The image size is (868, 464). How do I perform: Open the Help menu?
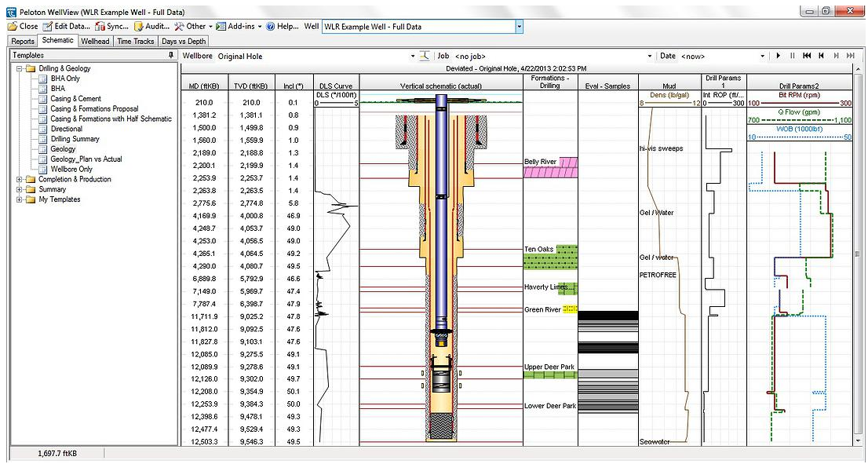[283, 26]
